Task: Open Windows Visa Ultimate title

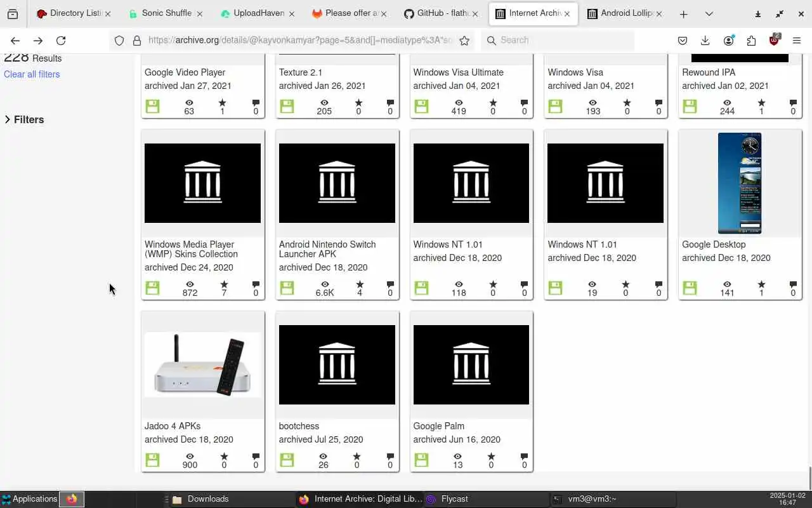Action: [458, 72]
